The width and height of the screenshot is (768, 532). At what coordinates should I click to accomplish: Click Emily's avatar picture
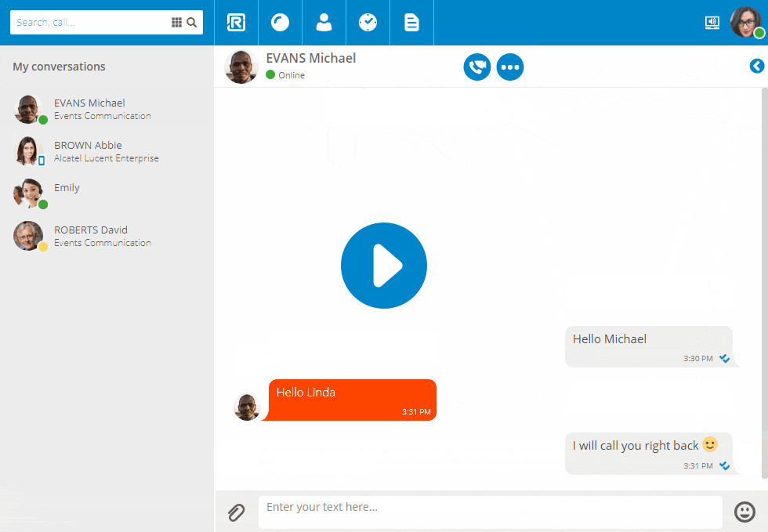click(28, 193)
